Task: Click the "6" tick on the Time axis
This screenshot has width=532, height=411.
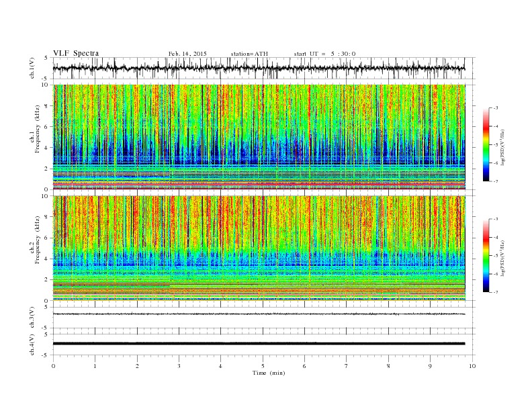Action: [x=304, y=366]
